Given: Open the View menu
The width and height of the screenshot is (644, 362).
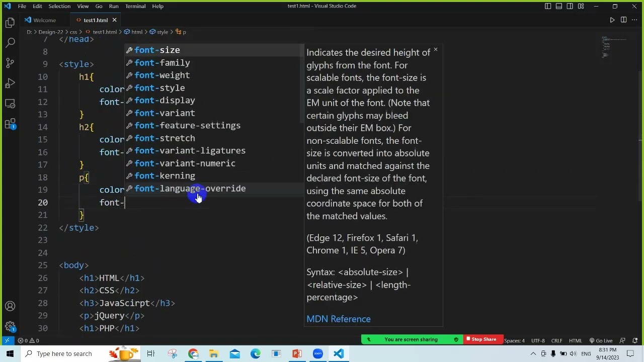Looking at the screenshot, I should (x=83, y=6).
